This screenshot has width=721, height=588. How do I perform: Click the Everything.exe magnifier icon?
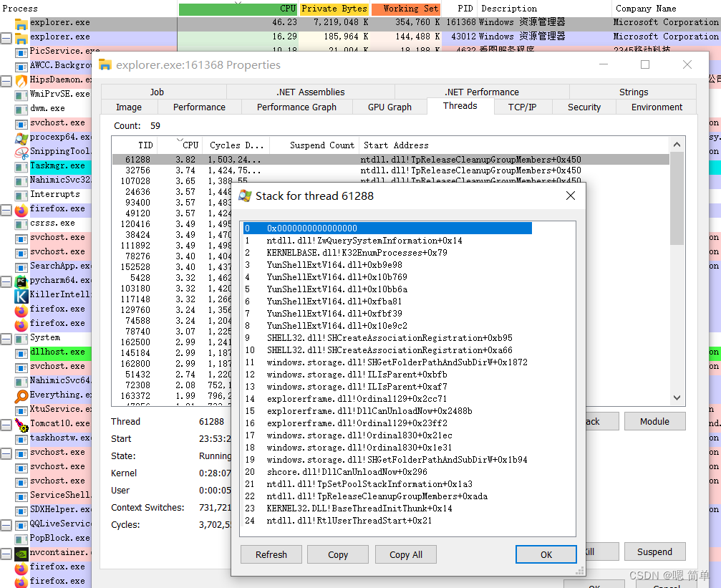tap(21, 395)
